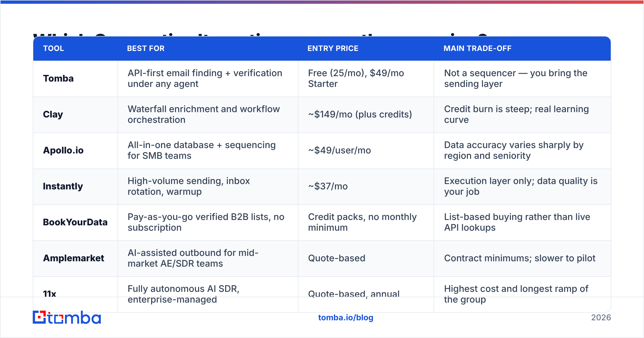Click 'Fully autonomous AI SDR' cell
The width and height of the screenshot is (644, 338).
click(x=208, y=294)
